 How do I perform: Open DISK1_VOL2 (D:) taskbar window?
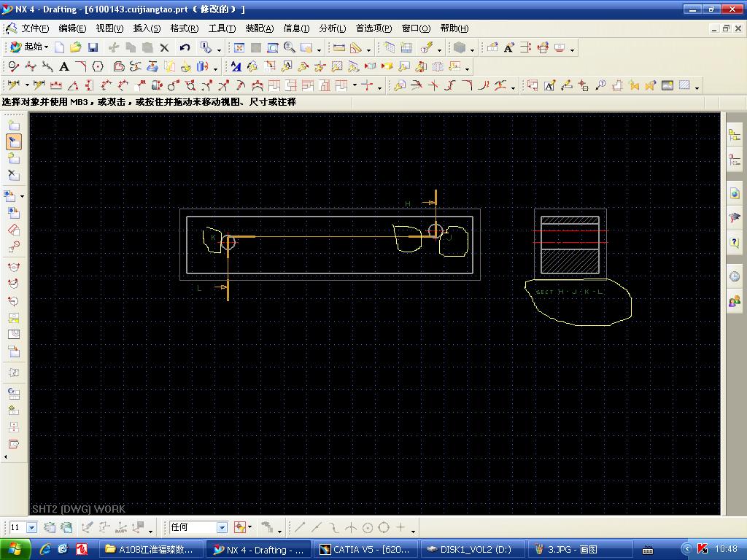pyautogui.click(x=473, y=550)
